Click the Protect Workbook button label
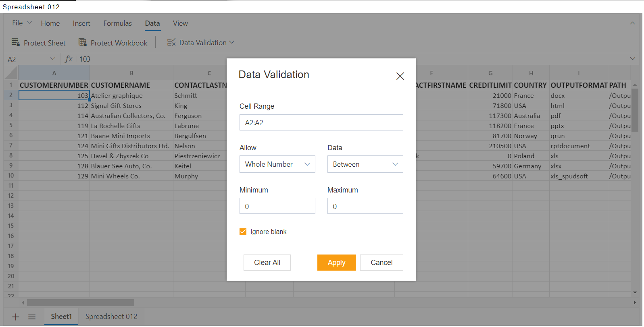This screenshot has height=327, width=644. pyautogui.click(x=119, y=43)
